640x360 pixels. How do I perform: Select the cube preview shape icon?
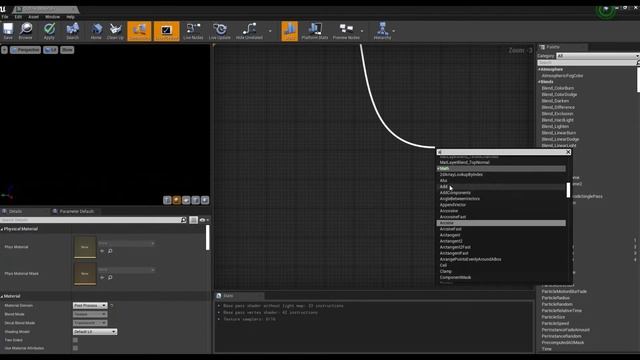point(196,200)
